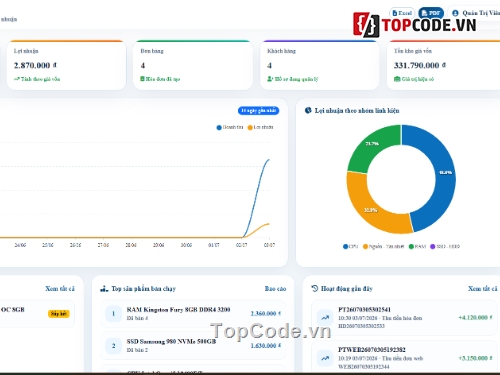Viewport: 500px width, 375px height.
Task: Click the user avatar icon beside Quản Trị Viên
Action: [455, 13]
